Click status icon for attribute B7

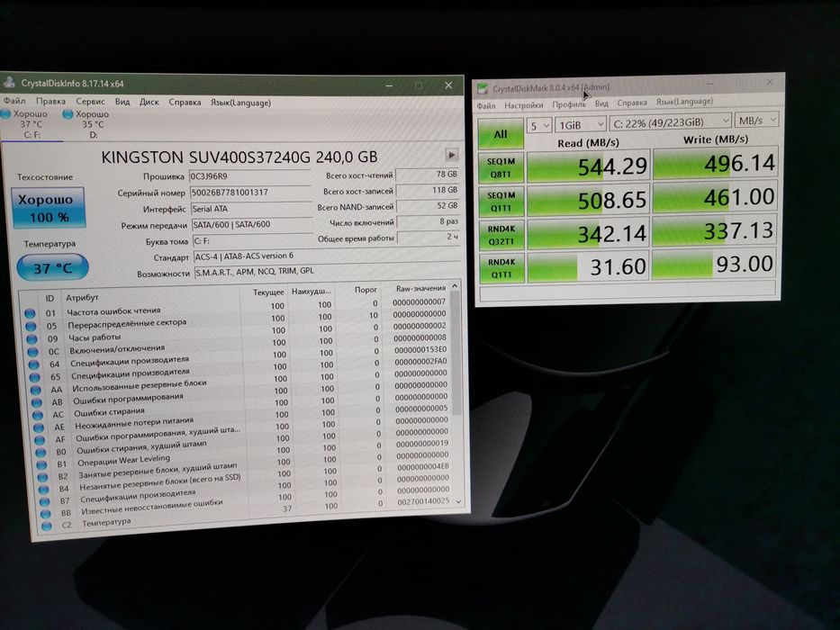(x=45, y=501)
